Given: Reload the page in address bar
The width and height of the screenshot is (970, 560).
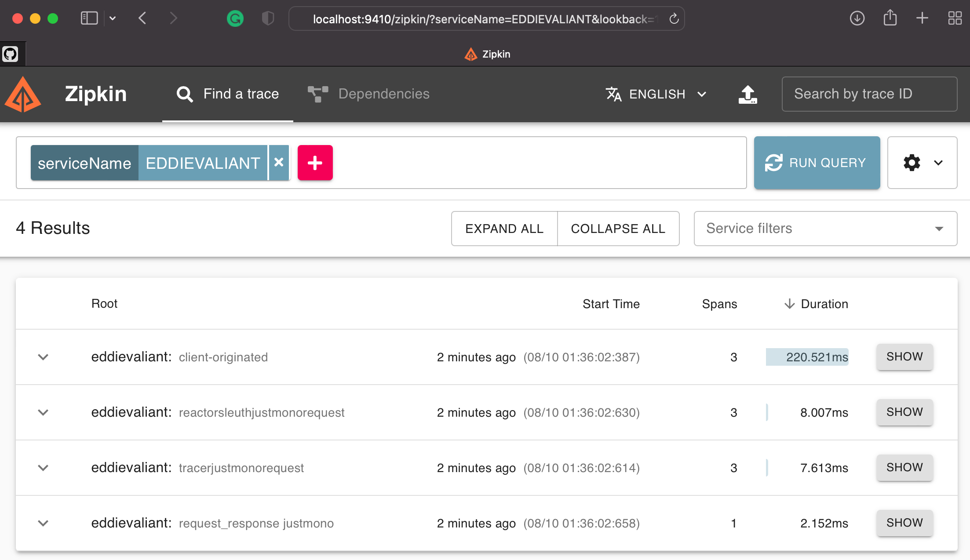Looking at the screenshot, I should tap(674, 19).
